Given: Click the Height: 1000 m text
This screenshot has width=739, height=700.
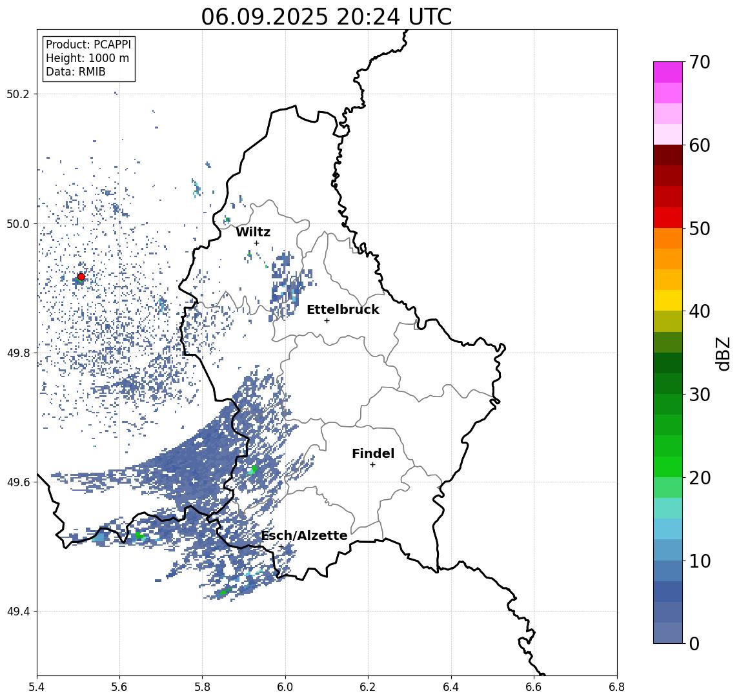Looking at the screenshot, I should pyautogui.click(x=87, y=58).
